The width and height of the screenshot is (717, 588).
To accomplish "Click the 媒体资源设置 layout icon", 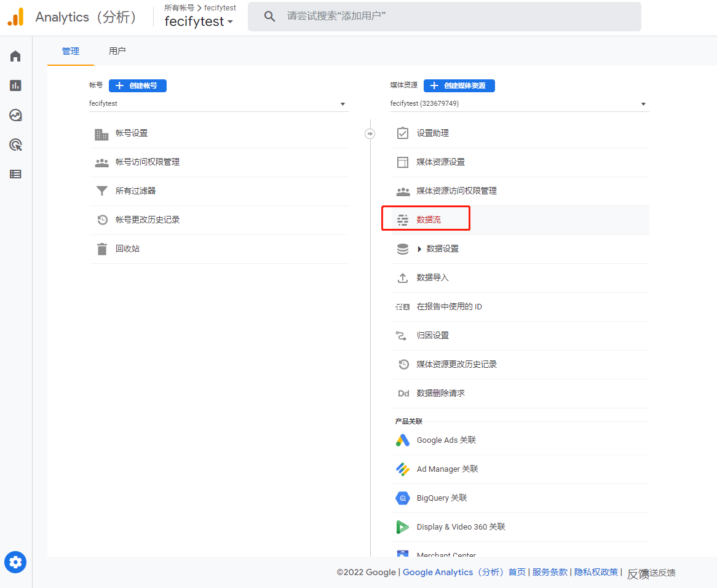I will (x=402, y=162).
